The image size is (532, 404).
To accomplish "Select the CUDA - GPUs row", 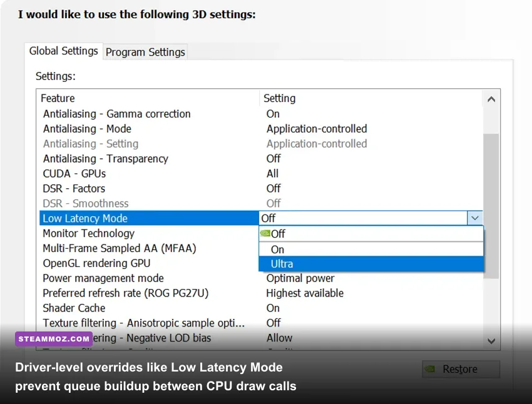I will 260,173.
